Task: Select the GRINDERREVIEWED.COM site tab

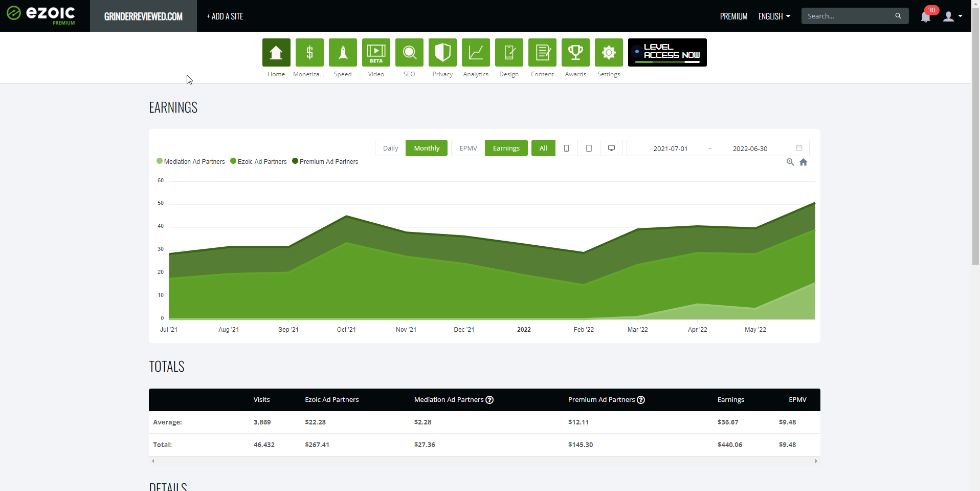Action: 143,16
